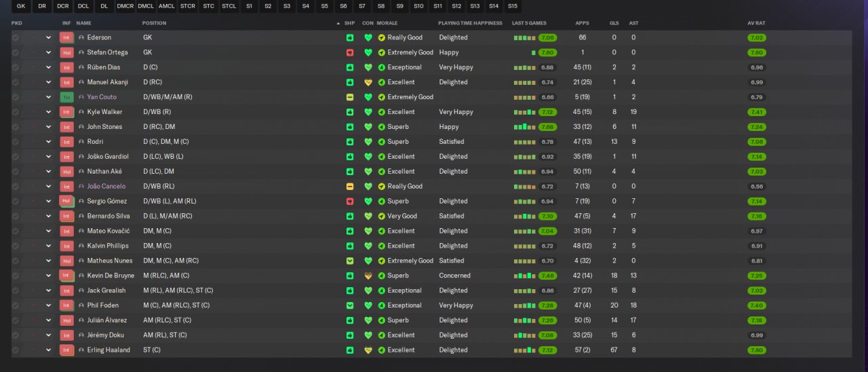This screenshot has height=372, width=868.
Task: Select the DCR position slot
Action: click(63, 6)
